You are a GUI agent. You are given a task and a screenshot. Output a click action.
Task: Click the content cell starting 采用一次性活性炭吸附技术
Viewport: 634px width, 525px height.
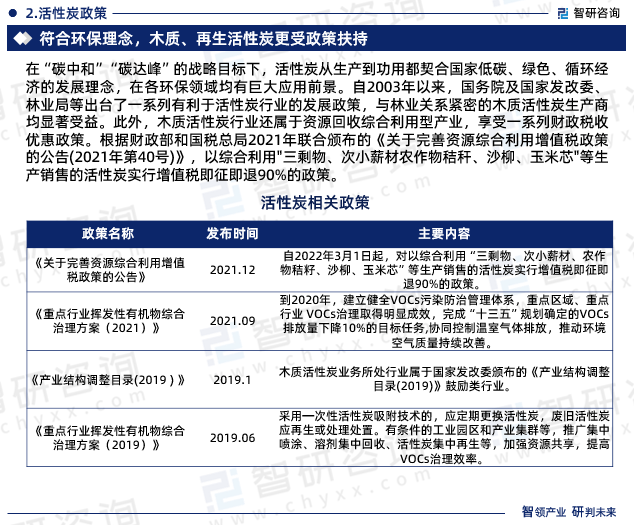pos(444,437)
